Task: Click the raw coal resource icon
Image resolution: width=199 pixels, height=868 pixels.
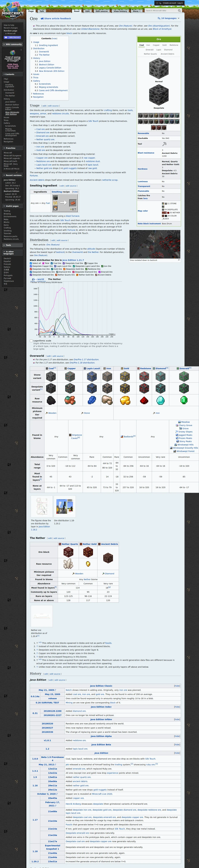Action: click(x=51, y=400)
